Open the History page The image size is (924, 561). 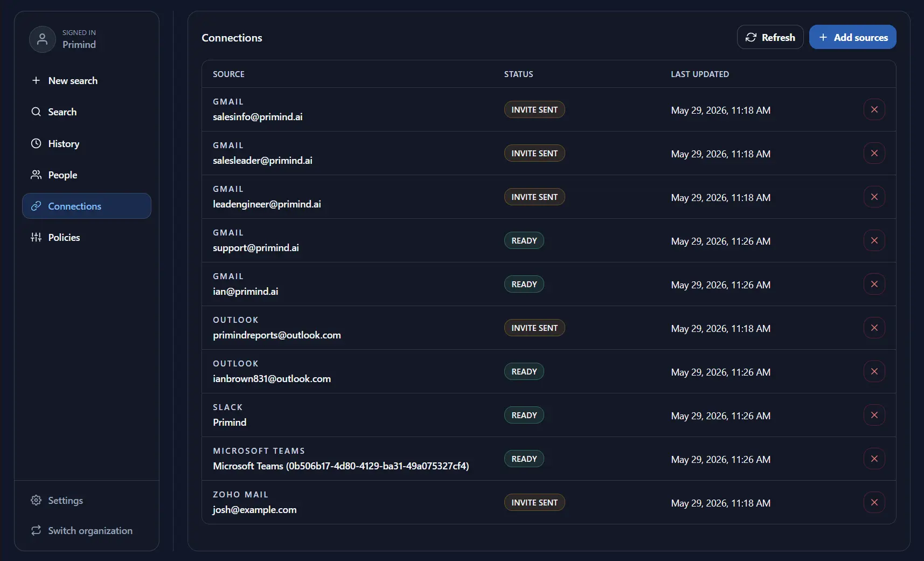(87, 143)
